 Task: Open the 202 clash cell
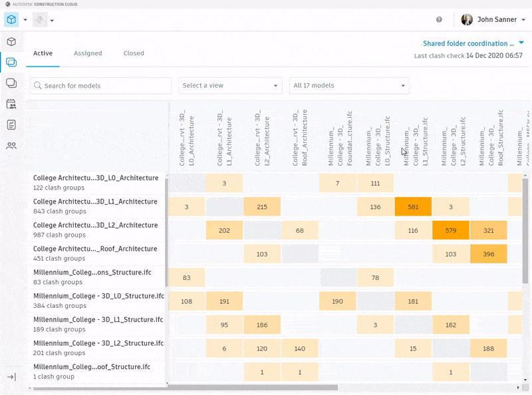[224, 230]
